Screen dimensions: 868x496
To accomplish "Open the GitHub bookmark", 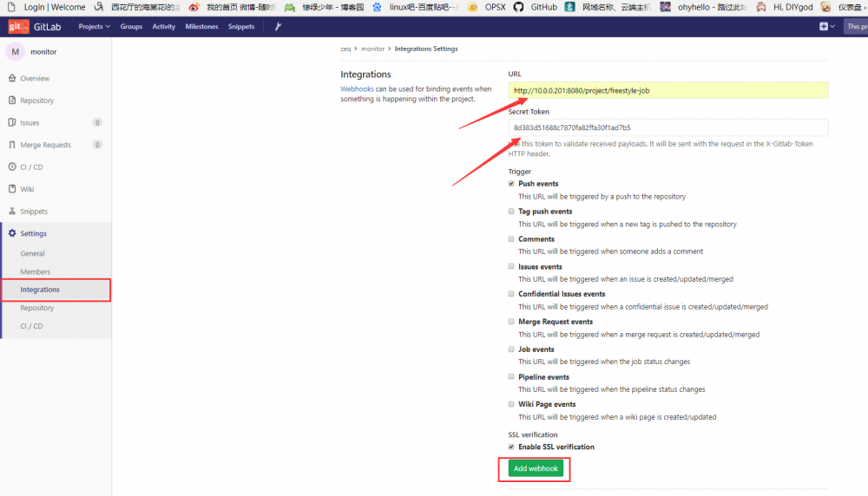I will [537, 7].
